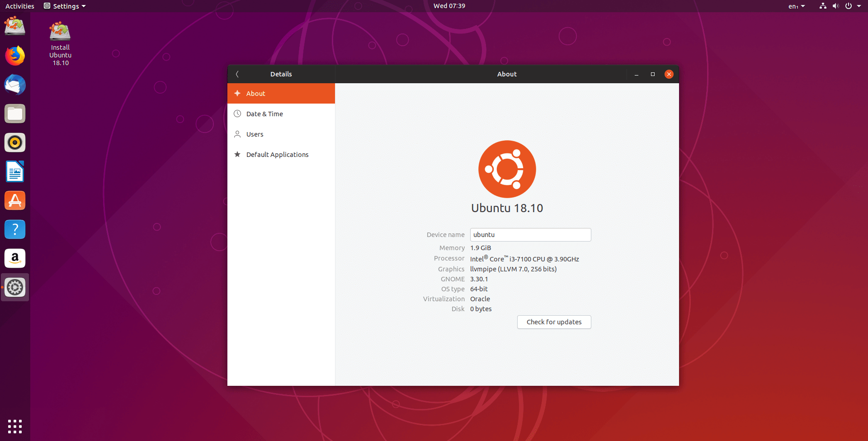This screenshot has height=441, width=868.
Task: Open the Users panel
Action: (x=281, y=134)
